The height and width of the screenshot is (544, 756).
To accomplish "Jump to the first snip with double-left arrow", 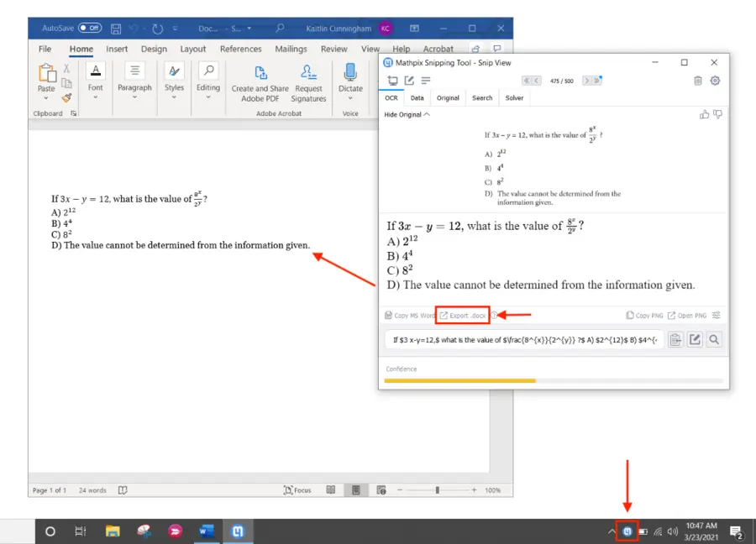I will click(x=527, y=81).
